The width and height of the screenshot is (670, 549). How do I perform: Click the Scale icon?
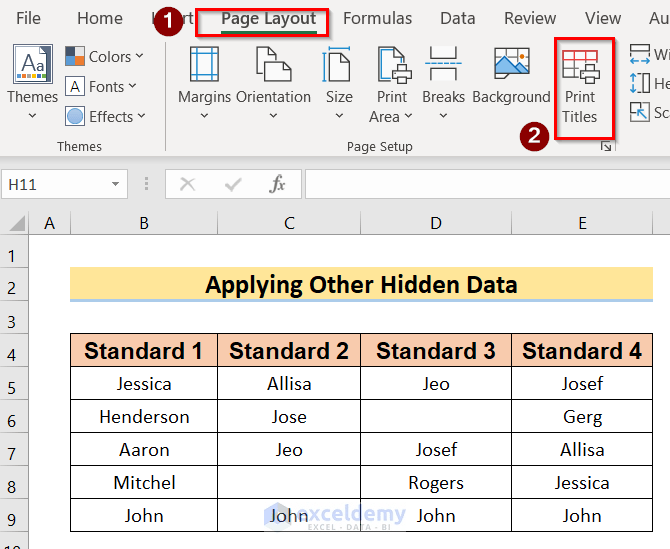click(x=640, y=112)
